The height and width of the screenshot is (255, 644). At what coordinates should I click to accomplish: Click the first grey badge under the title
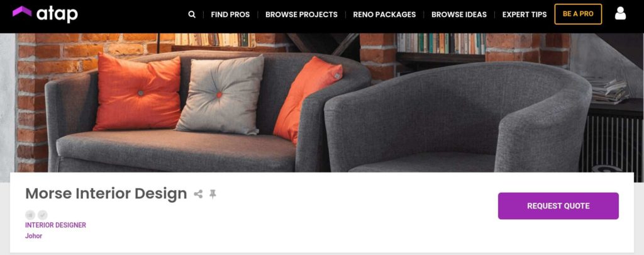point(30,215)
